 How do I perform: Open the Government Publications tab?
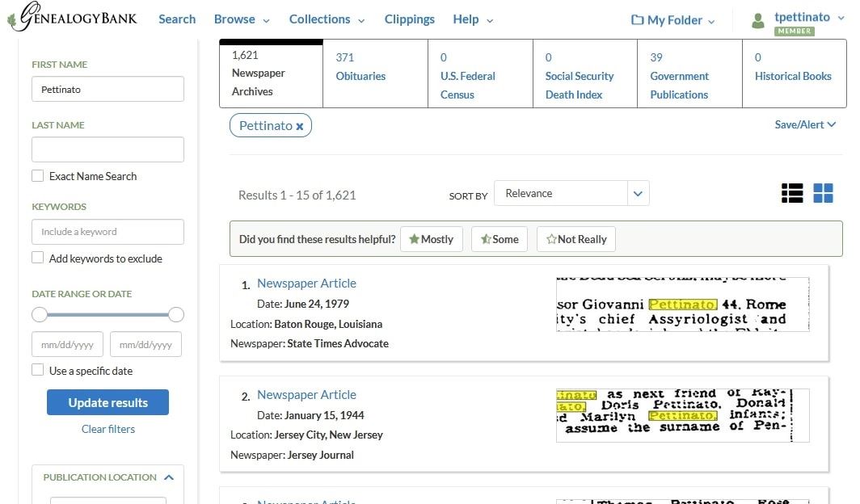[689, 73]
